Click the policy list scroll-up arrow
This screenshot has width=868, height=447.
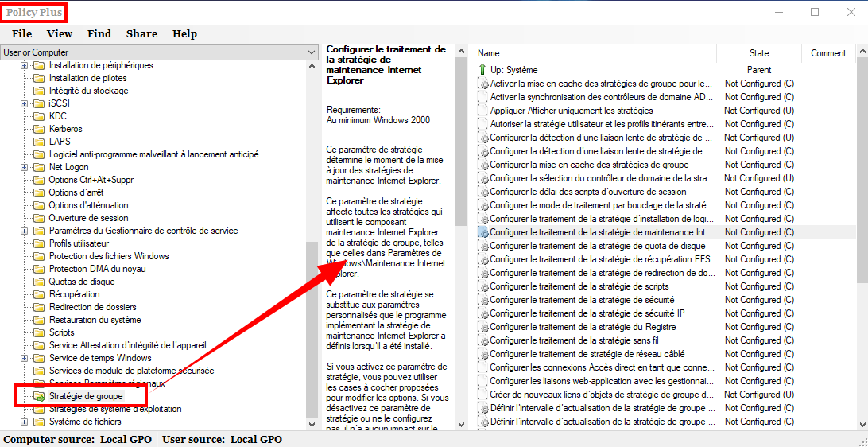(862, 50)
